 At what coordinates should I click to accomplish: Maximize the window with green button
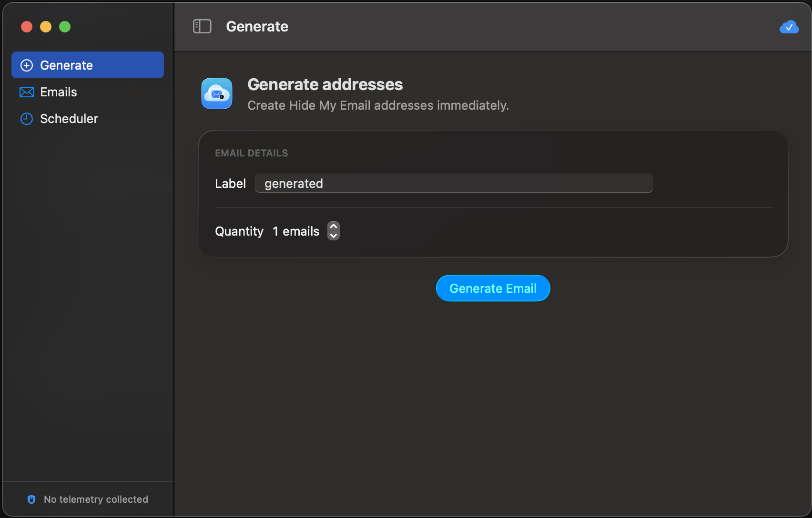pyautogui.click(x=65, y=27)
